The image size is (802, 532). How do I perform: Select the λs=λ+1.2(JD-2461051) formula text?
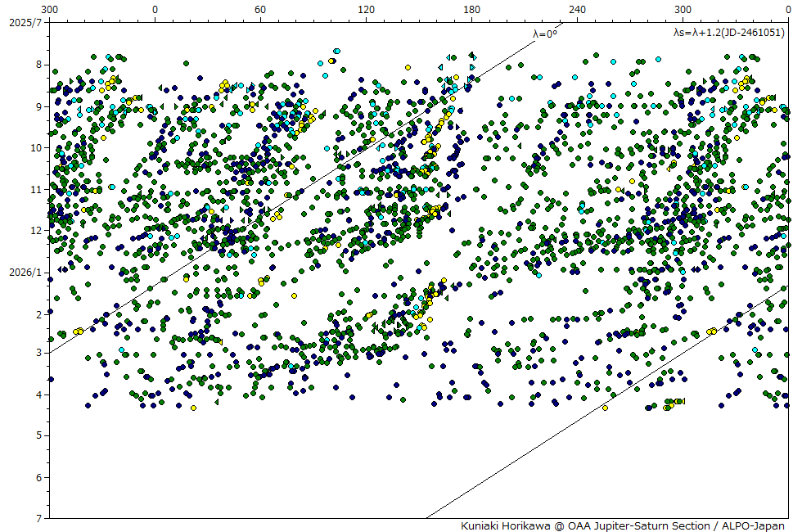point(728,33)
